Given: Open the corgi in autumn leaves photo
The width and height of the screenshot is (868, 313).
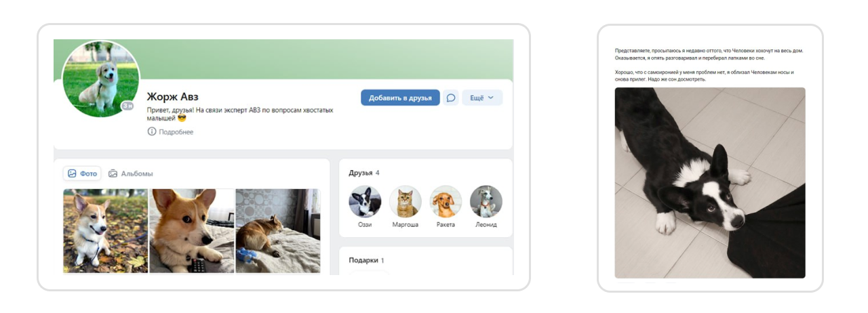Looking at the screenshot, I should (106, 230).
